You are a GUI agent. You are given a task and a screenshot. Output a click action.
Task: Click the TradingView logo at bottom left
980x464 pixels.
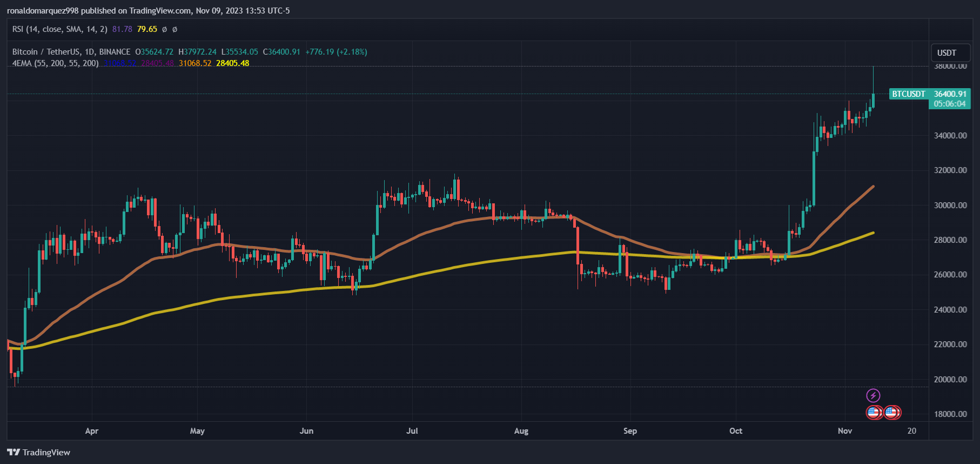[39, 452]
